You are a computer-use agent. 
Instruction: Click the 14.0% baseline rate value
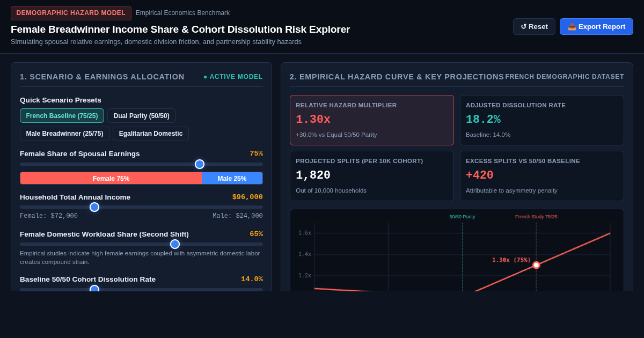(x=252, y=279)
